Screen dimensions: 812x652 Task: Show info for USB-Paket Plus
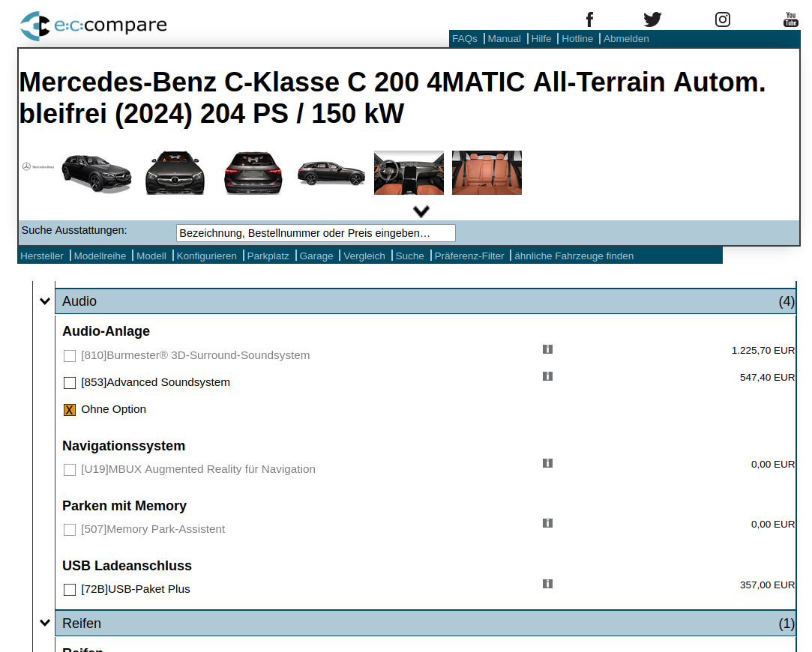[x=547, y=584]
